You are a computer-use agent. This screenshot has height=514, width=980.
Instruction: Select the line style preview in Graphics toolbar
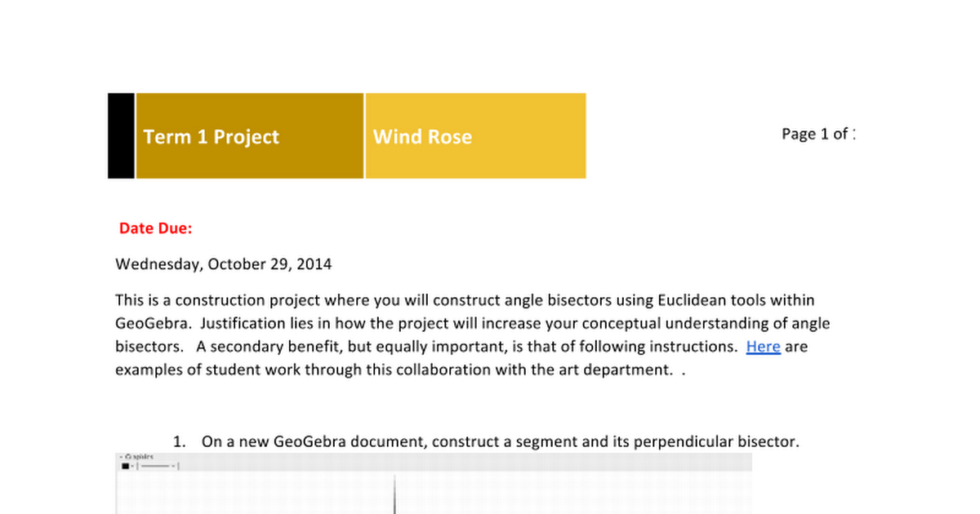pos(155,466)
